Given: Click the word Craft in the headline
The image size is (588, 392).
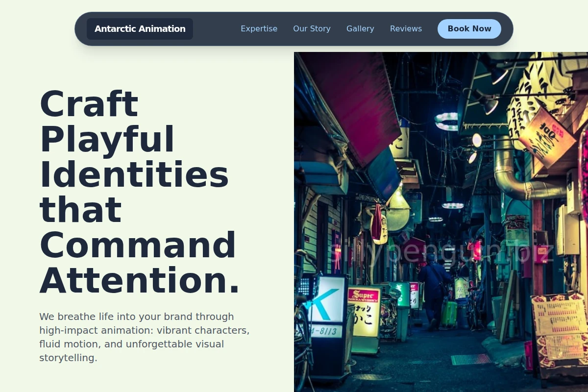Looking at the screenshot, I should (89, 103).
